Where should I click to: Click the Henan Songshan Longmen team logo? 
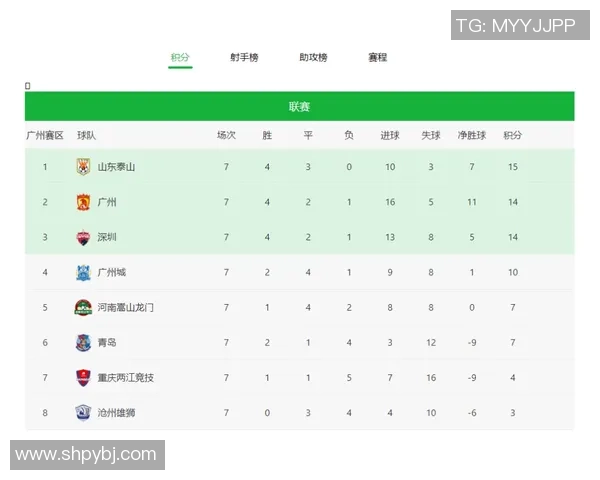[83, 307]
